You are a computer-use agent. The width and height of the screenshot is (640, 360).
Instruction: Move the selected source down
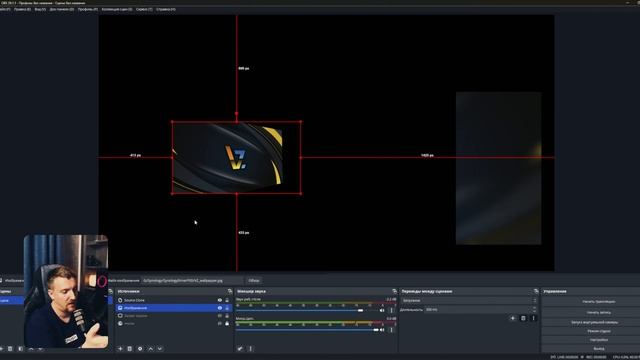click(160, 349)
